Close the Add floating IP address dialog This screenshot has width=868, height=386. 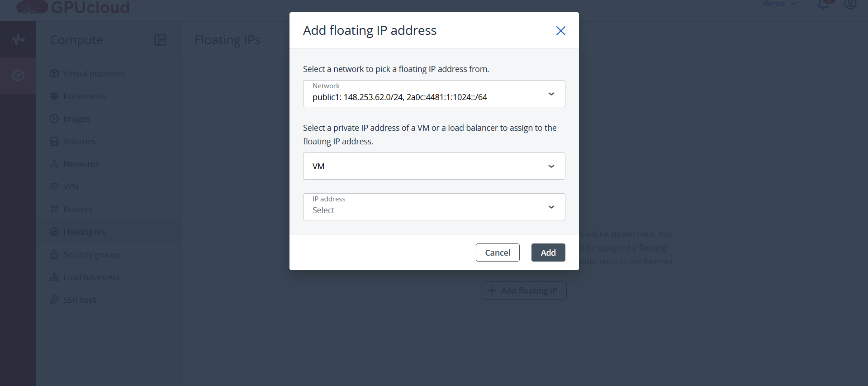click(x=560, y=31)
